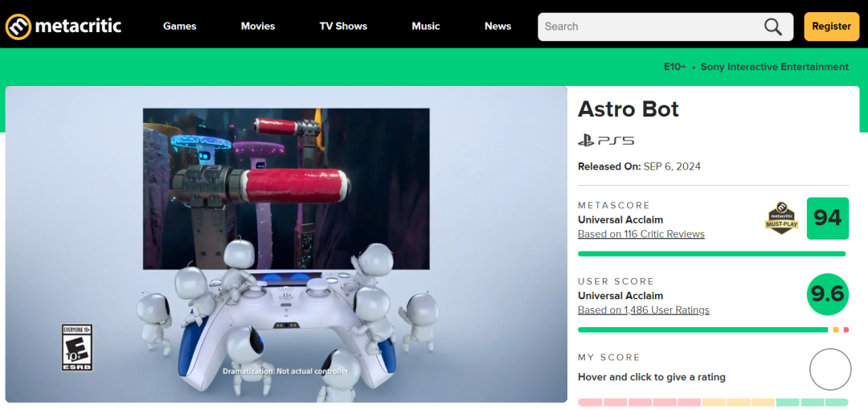This screenshot has width=868, height=410.
Task: Click the metacritic wordmark text
Action: [x=78, y=26]
